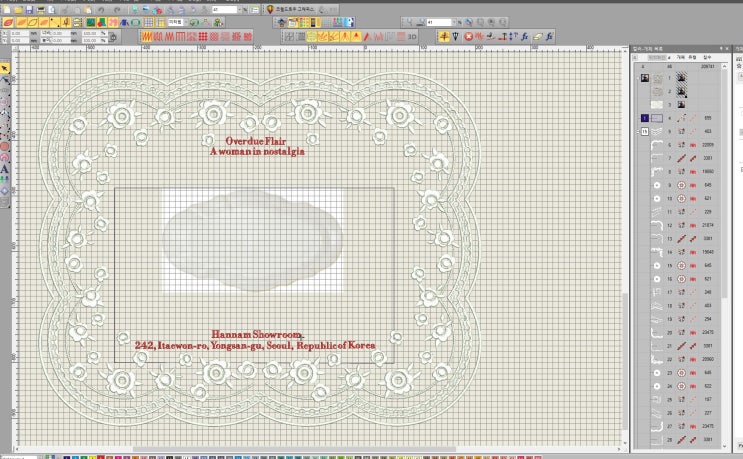The image size is (743, 459).
Task: Click thumbnail of image row 3 in sequence
Action: pos(657,105)
